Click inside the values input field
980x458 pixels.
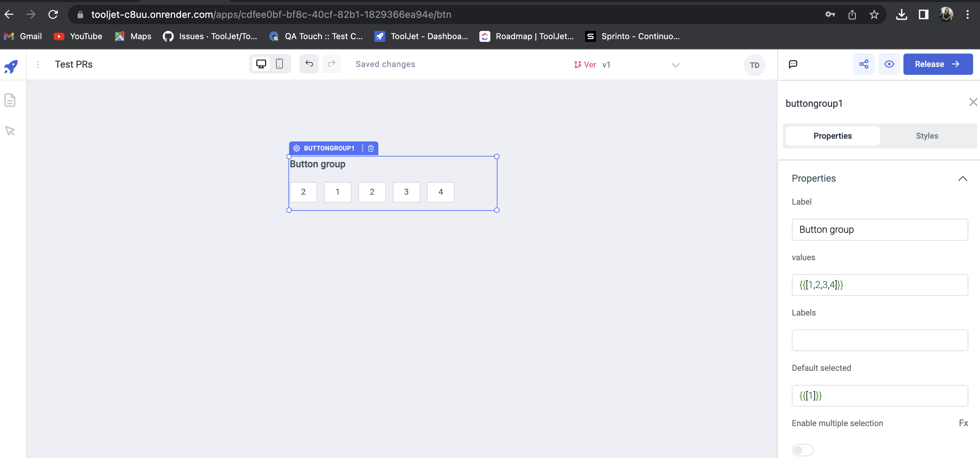click(x=880, y=285)
